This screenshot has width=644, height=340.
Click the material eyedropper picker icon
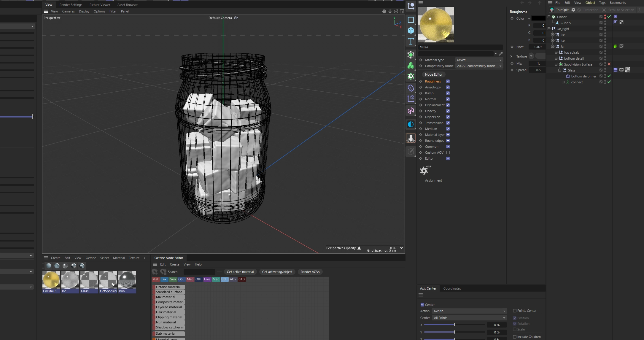tap(501, 54)
